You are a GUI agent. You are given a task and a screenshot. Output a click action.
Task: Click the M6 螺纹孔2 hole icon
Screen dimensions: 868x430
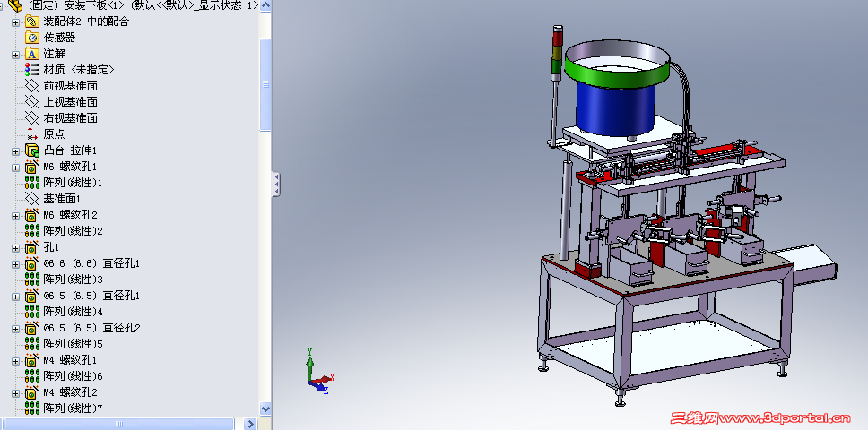click(x=32, y=215)
